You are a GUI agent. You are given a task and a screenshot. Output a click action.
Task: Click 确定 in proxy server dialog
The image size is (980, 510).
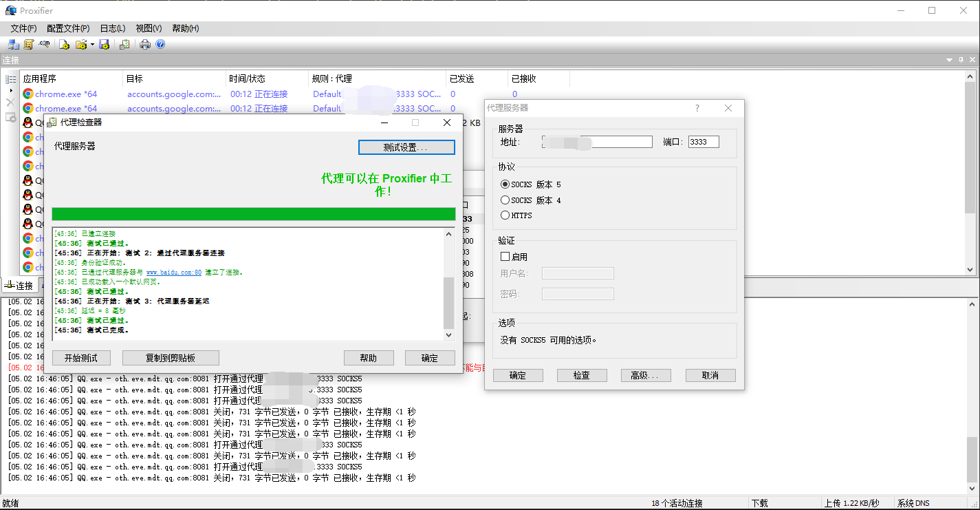518,375
